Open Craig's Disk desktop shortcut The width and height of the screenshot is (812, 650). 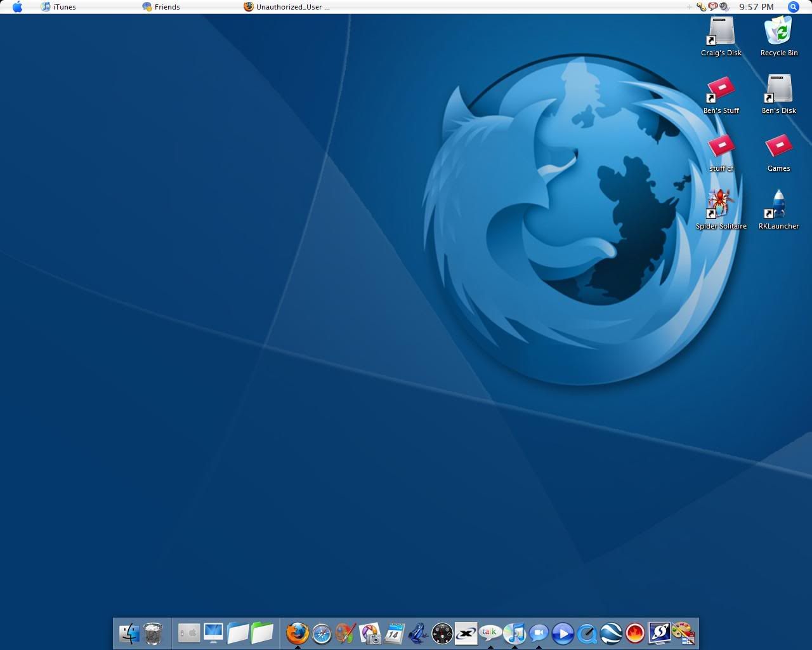pos(721,37)
